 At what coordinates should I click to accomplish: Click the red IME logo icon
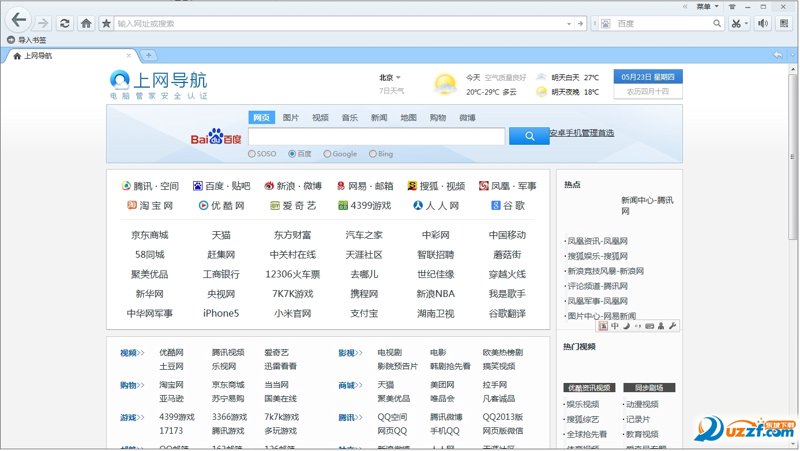click(603, 326)
